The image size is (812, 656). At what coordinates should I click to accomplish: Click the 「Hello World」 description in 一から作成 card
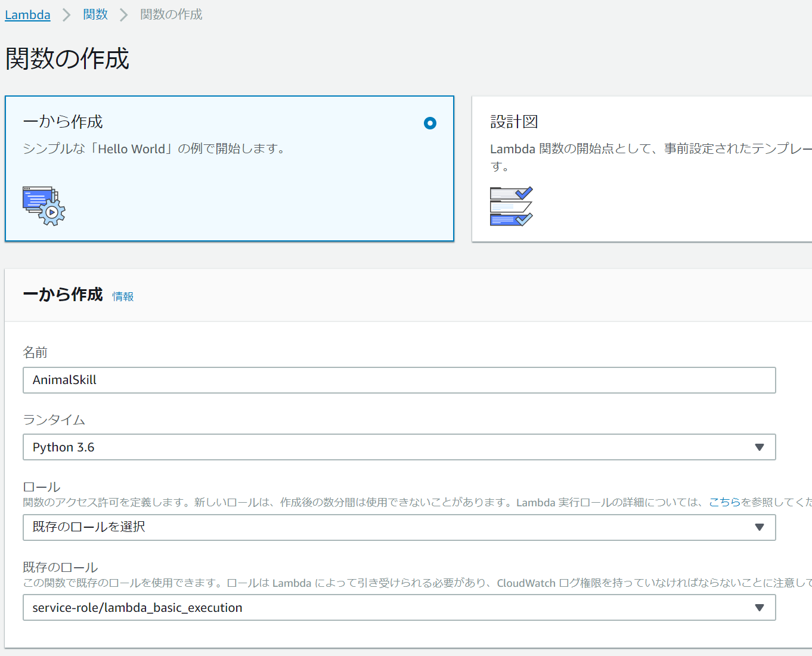[155, 148]
